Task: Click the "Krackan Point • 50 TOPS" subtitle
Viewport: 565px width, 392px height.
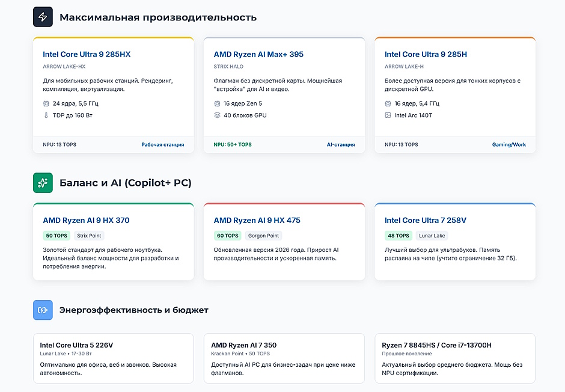Action: point(240,354)
